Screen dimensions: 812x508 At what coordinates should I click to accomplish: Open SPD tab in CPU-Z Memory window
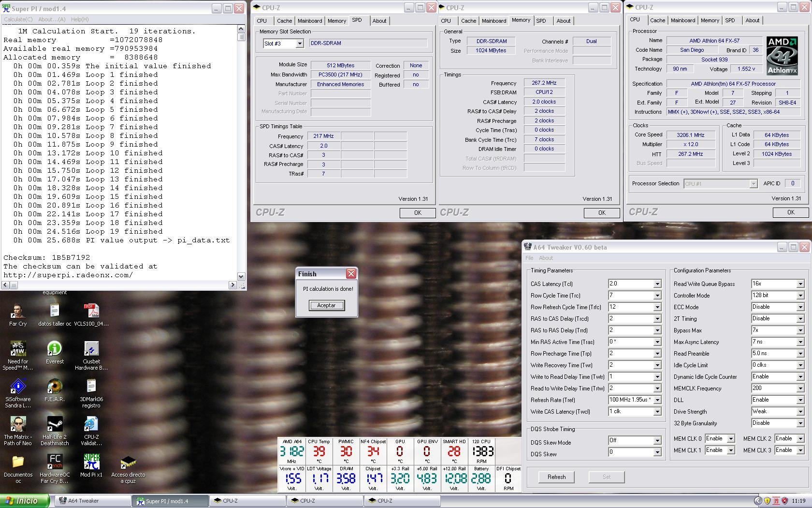[x=541, y=21]
